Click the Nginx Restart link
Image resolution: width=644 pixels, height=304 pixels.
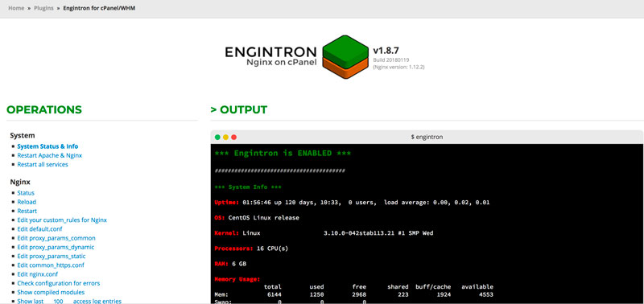pyautogui.click(x=27, y=211)
